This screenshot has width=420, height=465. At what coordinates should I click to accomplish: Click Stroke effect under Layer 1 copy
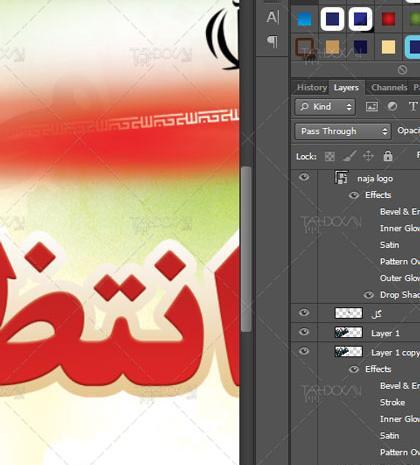pos(392,402)
